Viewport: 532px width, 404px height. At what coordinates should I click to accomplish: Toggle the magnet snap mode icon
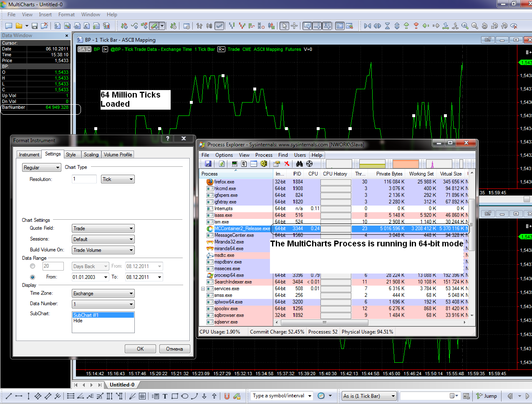pyautogui.click(x=227, y=396)
